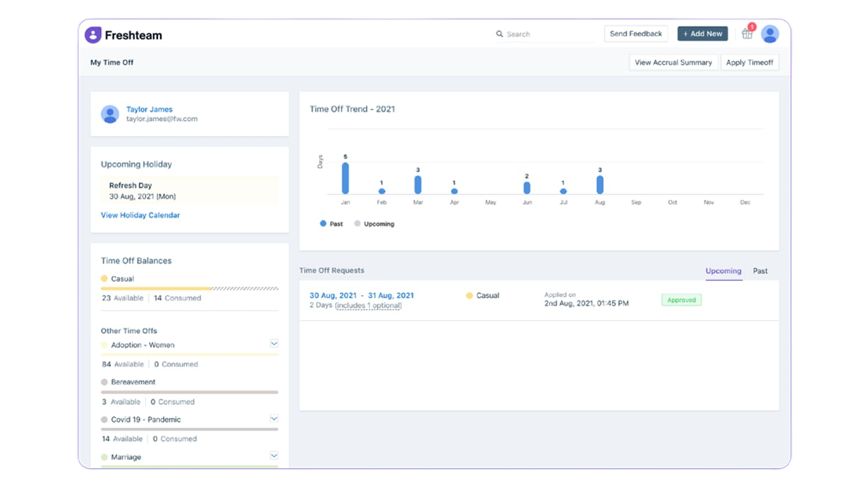Click the Bereavement label
868x488 pixels.
click(x=133, y=382)
